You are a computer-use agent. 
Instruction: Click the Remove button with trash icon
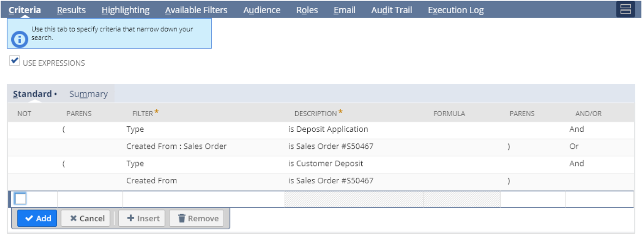198,218
